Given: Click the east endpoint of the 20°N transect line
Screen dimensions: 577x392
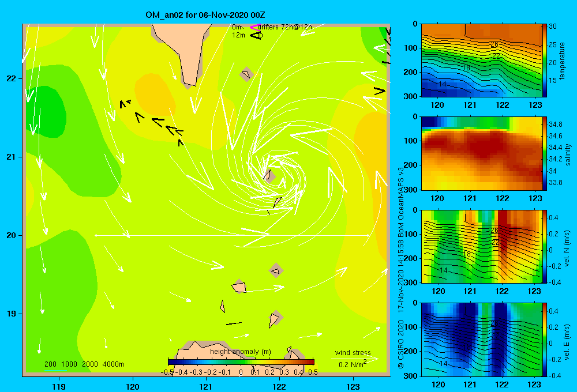Looking at the screenshot, I should coord(368,235).
